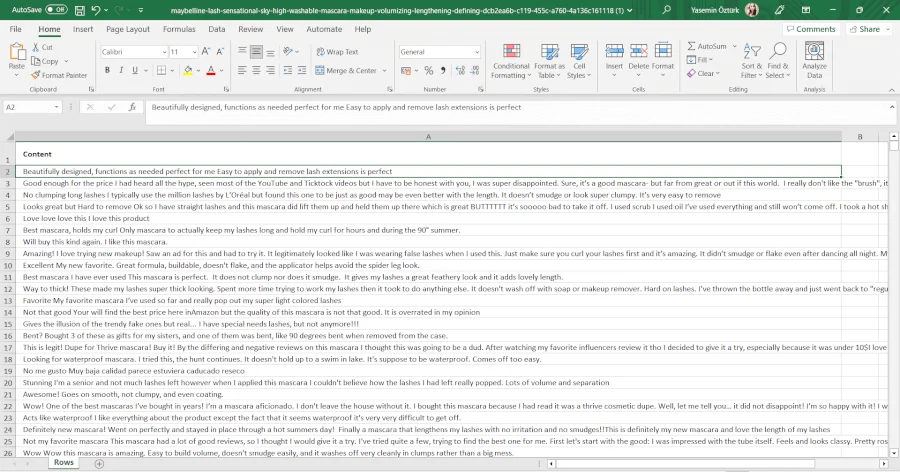Viewport: 900px width, 472px height.
Task: Align text left
Action: coord(242,70)
